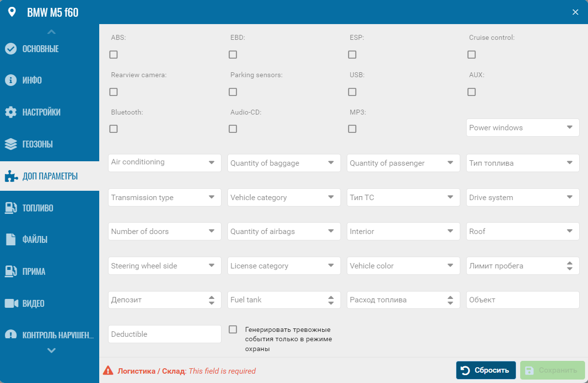This screenshot has height=383, width=588.
Task: Check the Bluetooth option box
Action: [113, 129]
